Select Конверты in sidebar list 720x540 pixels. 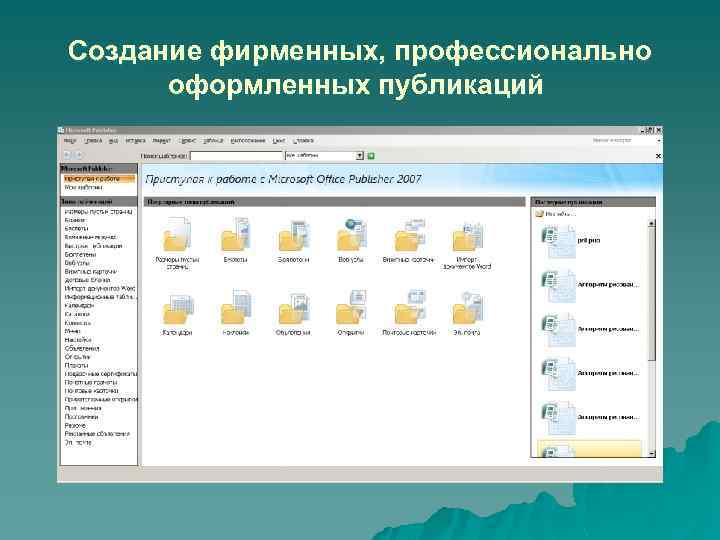tap(78, 323)
